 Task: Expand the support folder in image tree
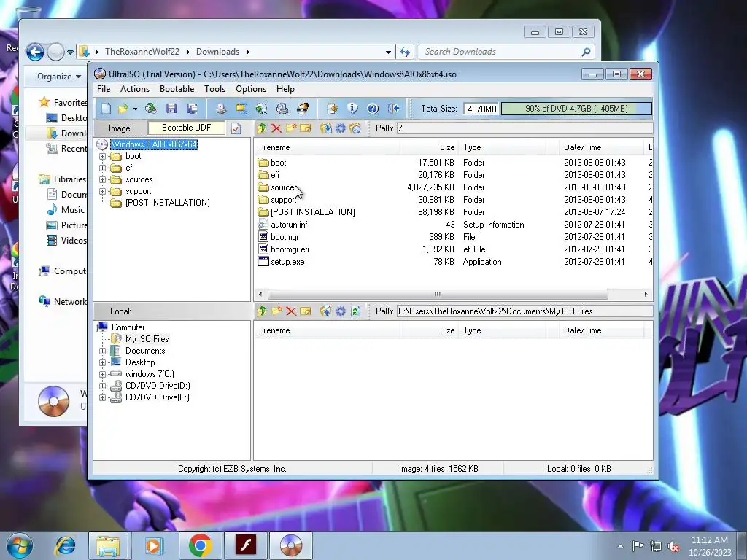[x=102, y=192]
